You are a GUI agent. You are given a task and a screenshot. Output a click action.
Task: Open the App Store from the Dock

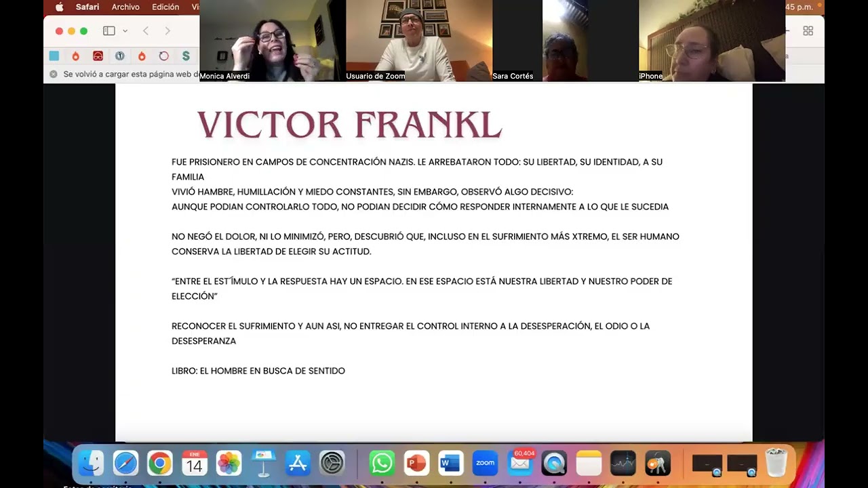click(298, 464)
